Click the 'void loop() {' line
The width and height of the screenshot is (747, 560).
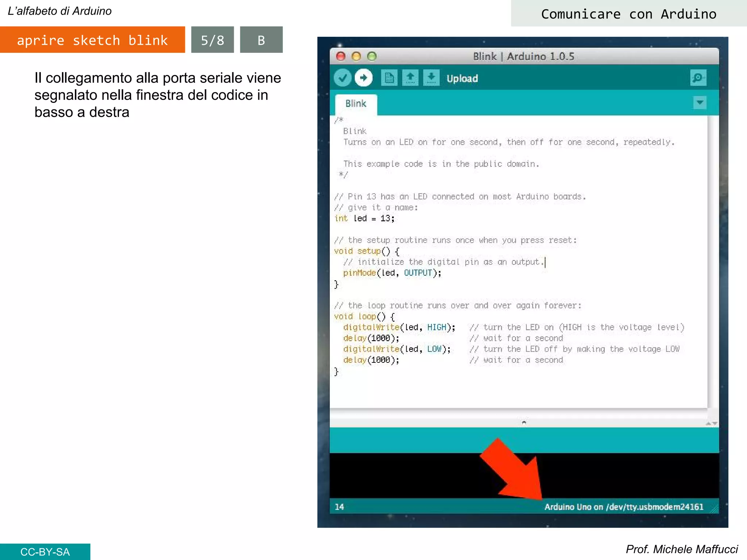tap(365, 316)
